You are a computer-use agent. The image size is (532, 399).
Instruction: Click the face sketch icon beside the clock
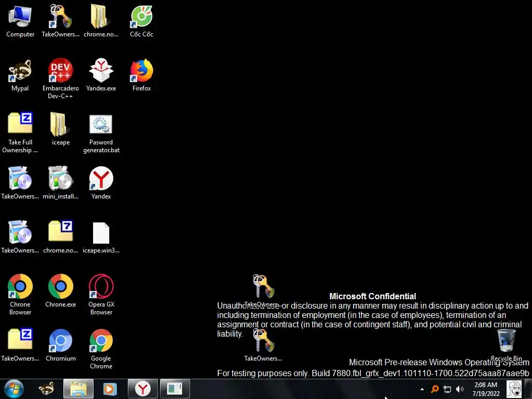click(x=514, y=389)
